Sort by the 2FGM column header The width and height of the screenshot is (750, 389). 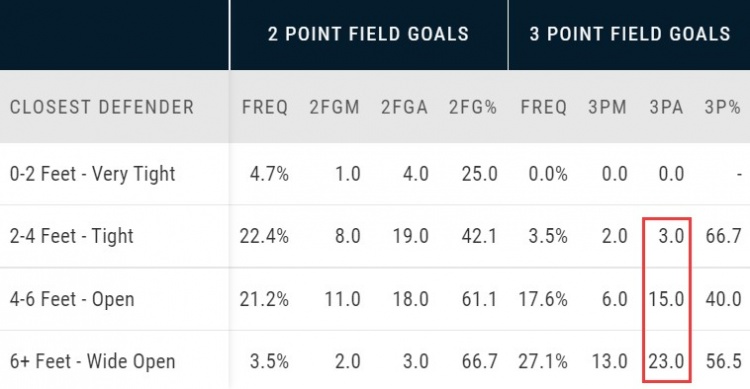point(334,107)
